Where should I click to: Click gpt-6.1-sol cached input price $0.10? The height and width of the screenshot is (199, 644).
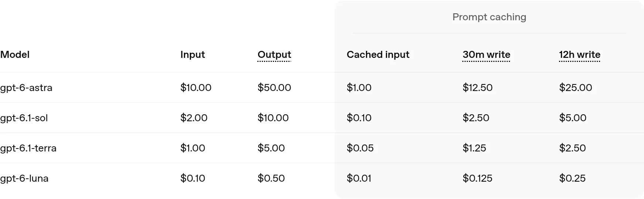pyautogui.click(x=359, y=118)
